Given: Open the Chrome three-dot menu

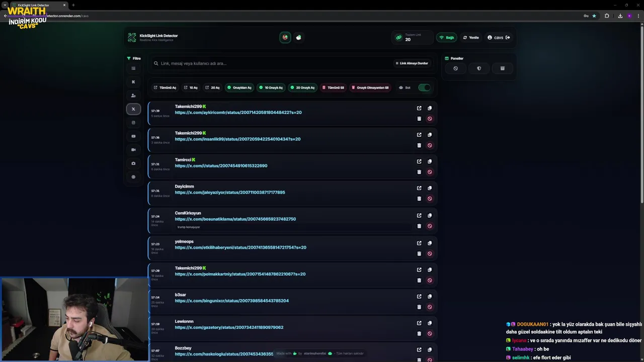Looking at the screenshot, I should (x=639, y=16).
